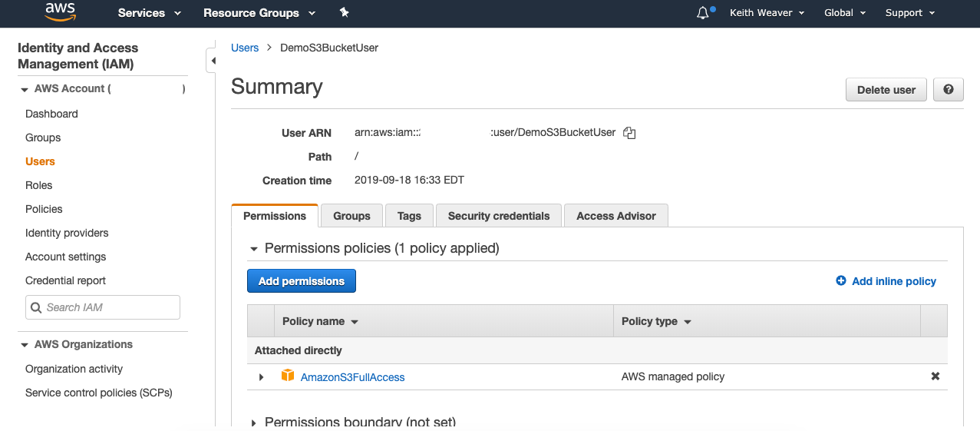Open Credential report in the sidebar
This screenshot has height=431, width=980.
coord(65,280)
